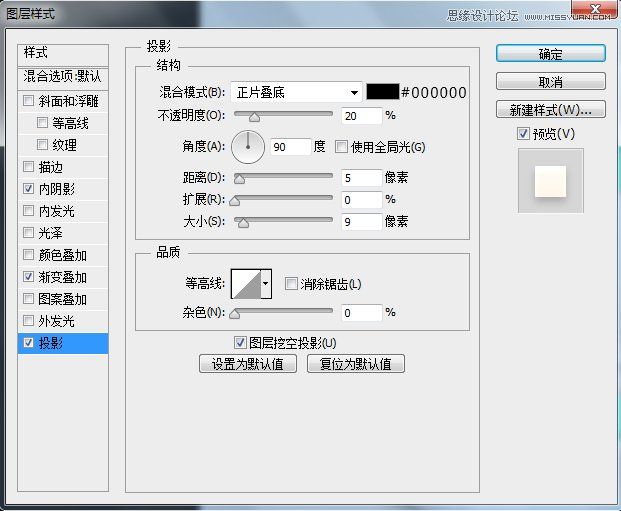Click the 杂色 value field
621x511 pixels.
(x=362, y=313)
